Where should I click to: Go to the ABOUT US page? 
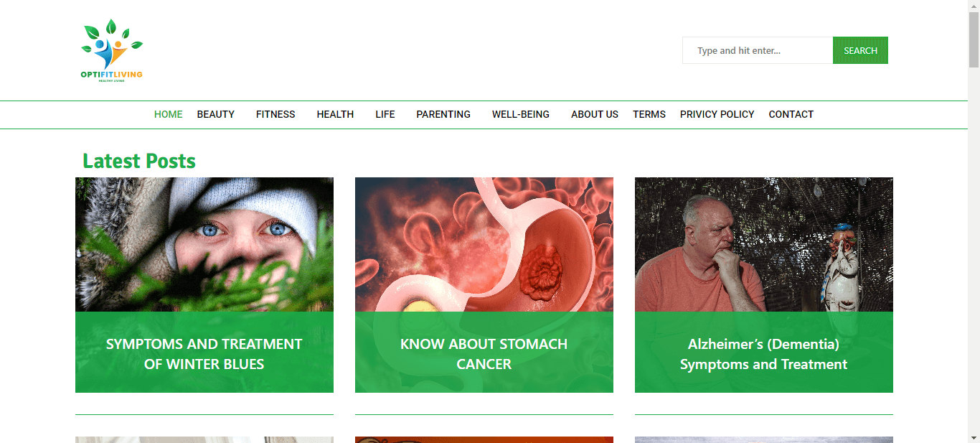595,114
